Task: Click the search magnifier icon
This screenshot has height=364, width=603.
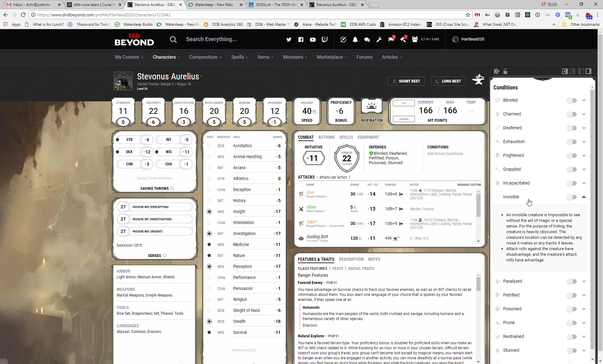Action: [173, 39]
